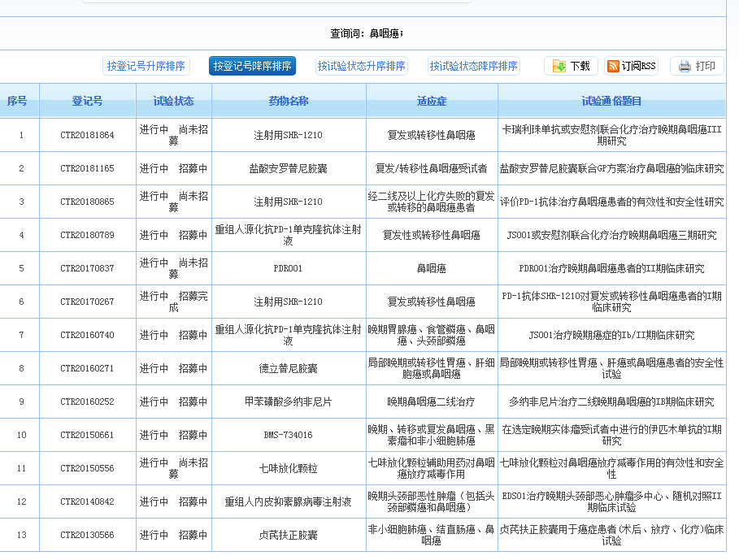This screenshot has width=739, height=560.
Task: Sort by trial status descending
Action: (x=474, y=67)
